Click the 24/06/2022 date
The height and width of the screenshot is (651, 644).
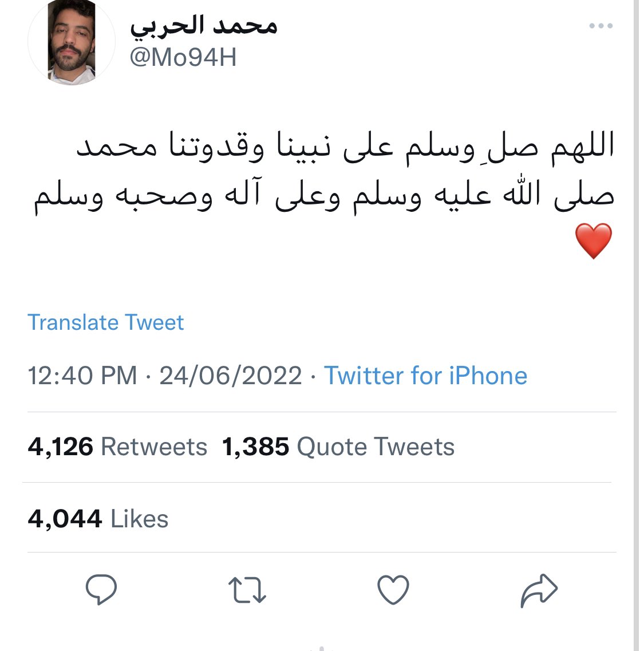pyautogui.click(x=231, y=376)
